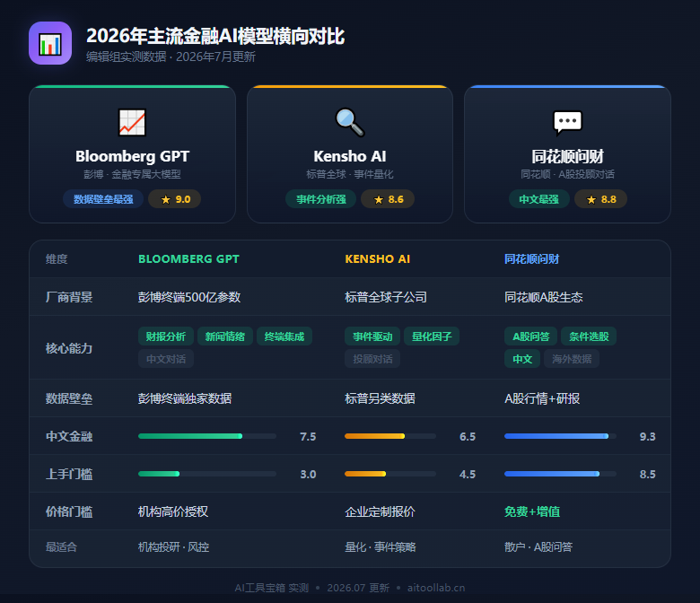Click the orange 上手门槛 bar for Kensho
The width and height of the screenshot is (700, 603).
(x=365, y=474)
